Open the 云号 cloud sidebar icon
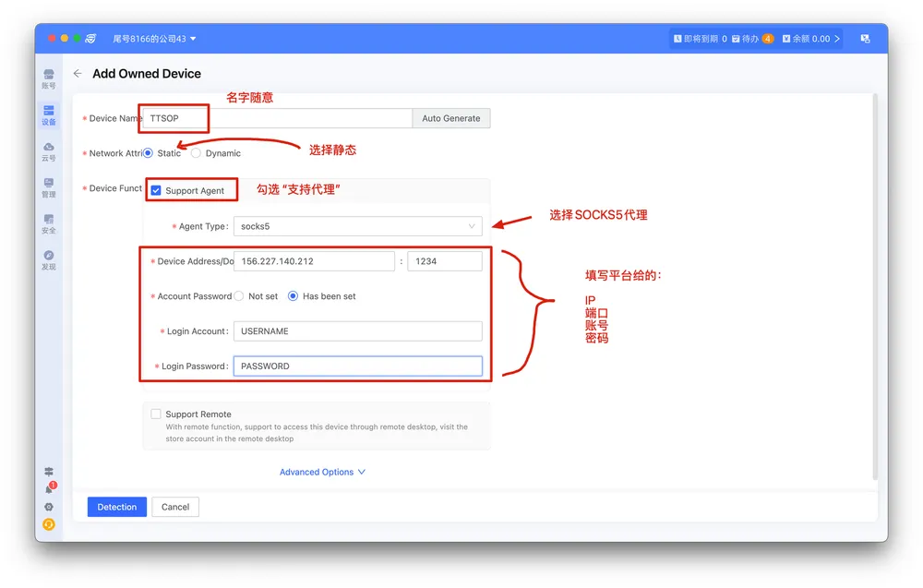The height and width of the screenshot is (588, 923). (x=49, y=150)
